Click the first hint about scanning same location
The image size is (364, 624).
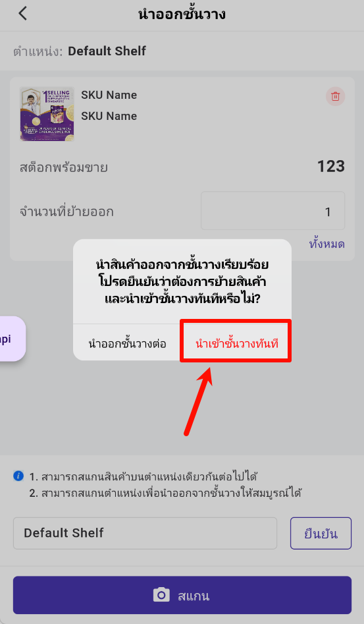143,476
